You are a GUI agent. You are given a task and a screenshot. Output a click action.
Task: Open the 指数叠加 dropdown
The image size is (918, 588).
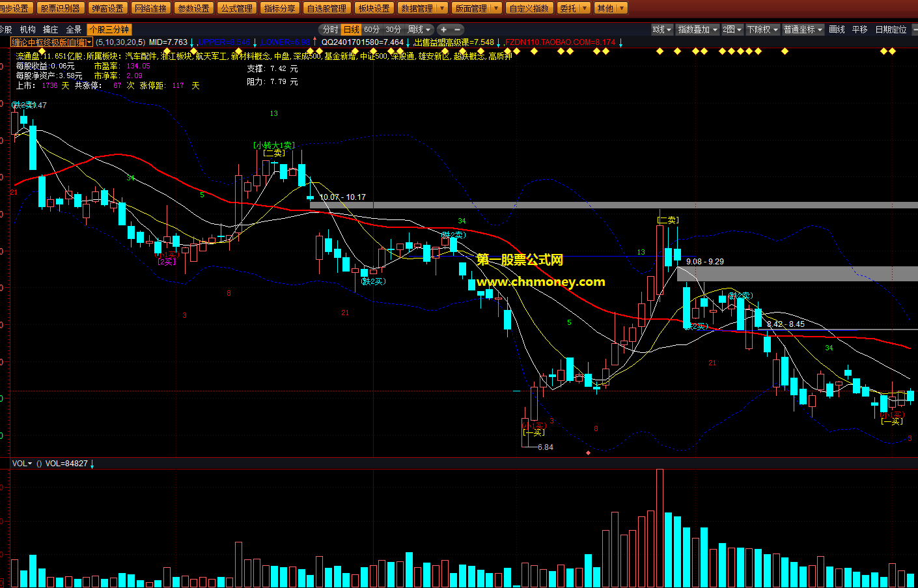click(x=697, y=29)
